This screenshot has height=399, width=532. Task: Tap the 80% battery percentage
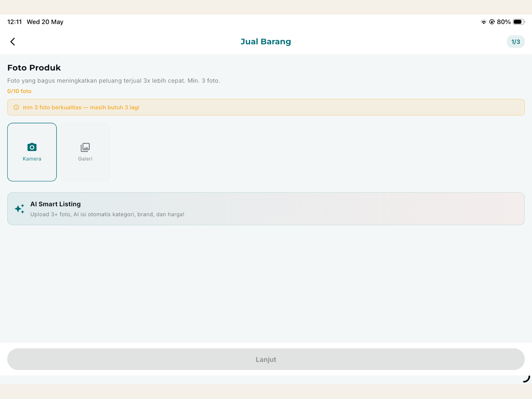click(504, 22)
